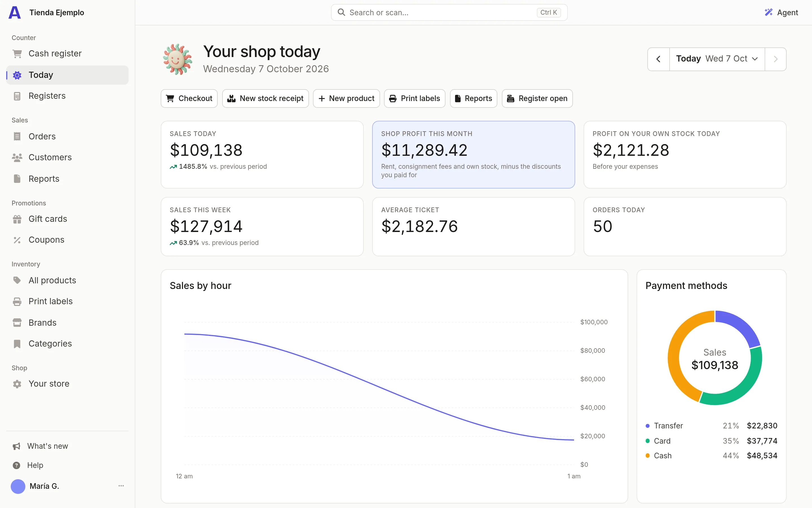
Task: Click María G.'s avatar
Action: [x=18, y=486]
